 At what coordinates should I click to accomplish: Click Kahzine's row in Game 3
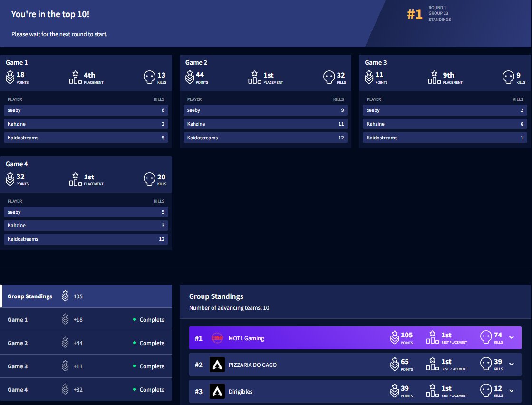445,124
